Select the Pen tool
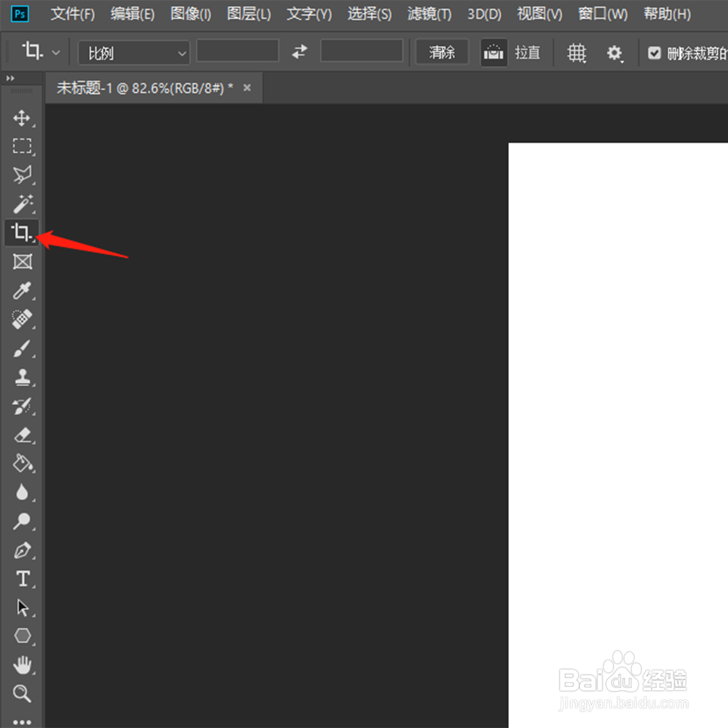 coord(22,550)
